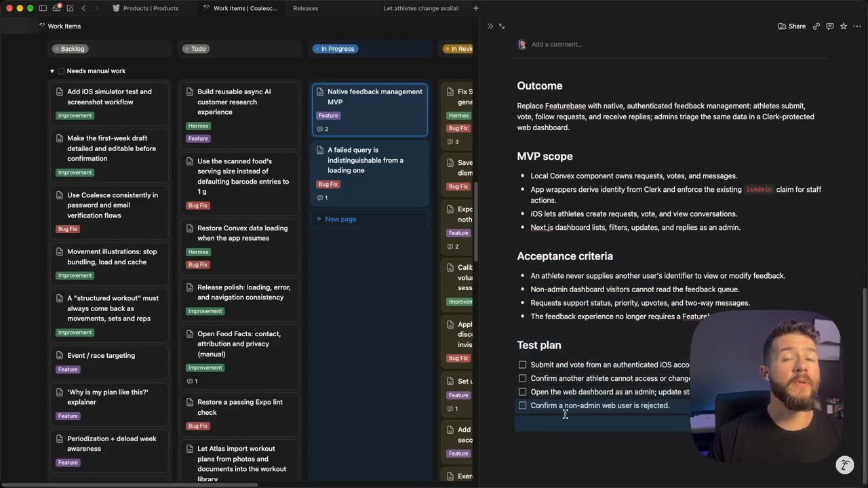Tick the checkbox beside Needs manual work
This screenshot has width=868, height=488.
[61, 70]
